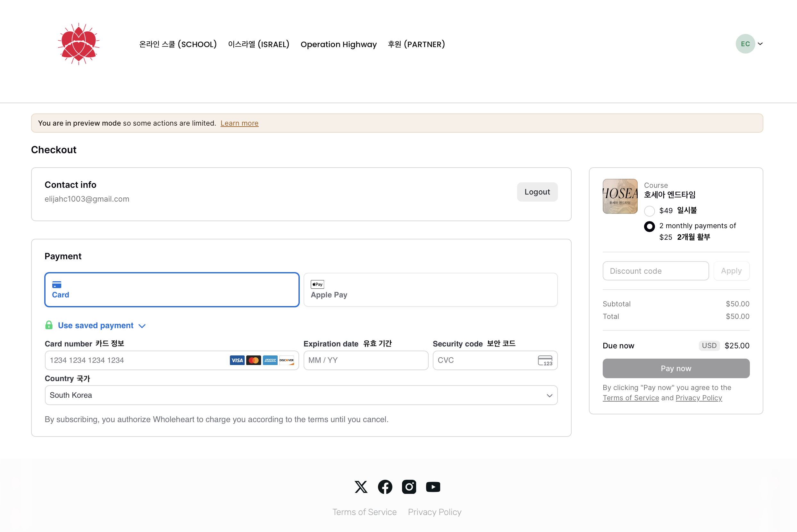The width and height of the screenshot is (797, 532).
Task: Open the X (Twitter) social link
Action: [361, 487]
